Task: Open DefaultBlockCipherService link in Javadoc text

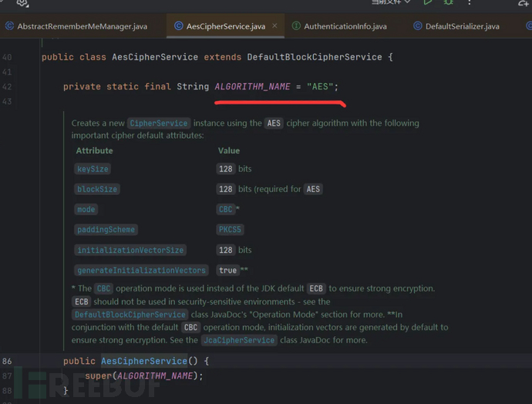Action: (x=130, y=315)
